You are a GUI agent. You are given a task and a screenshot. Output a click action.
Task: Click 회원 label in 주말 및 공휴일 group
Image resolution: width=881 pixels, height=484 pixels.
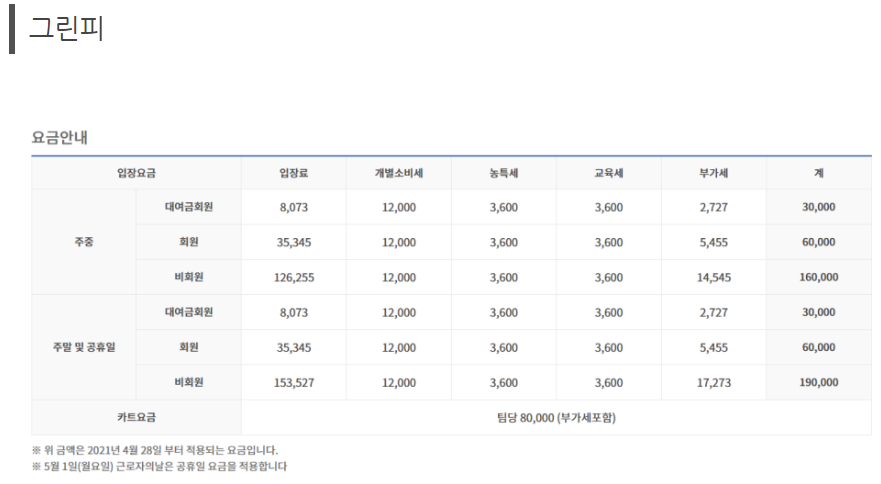click(x=189, y=347)
